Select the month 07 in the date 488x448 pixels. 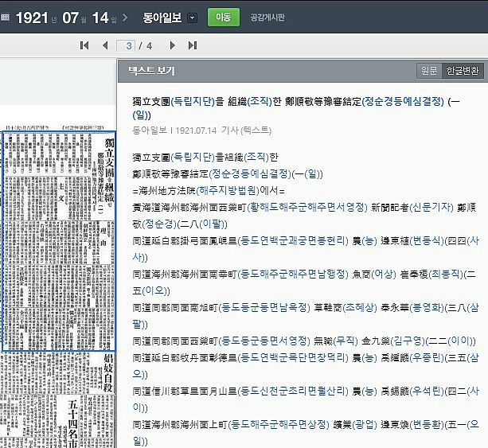(70, 18)
